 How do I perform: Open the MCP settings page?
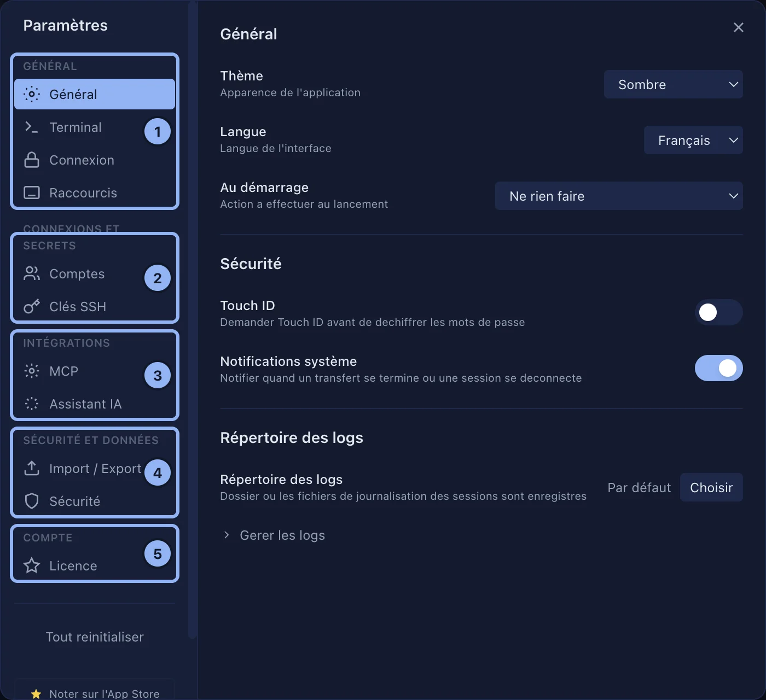(95, 371)
